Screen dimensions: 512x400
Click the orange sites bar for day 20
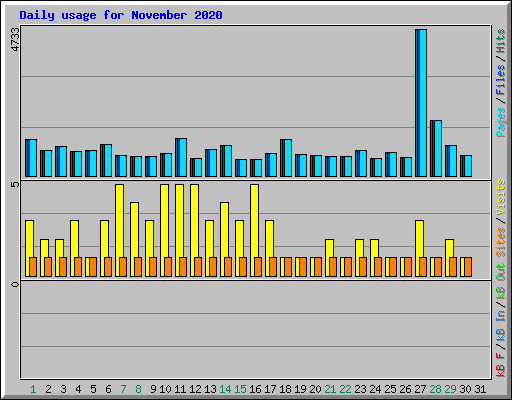[318, 267]
